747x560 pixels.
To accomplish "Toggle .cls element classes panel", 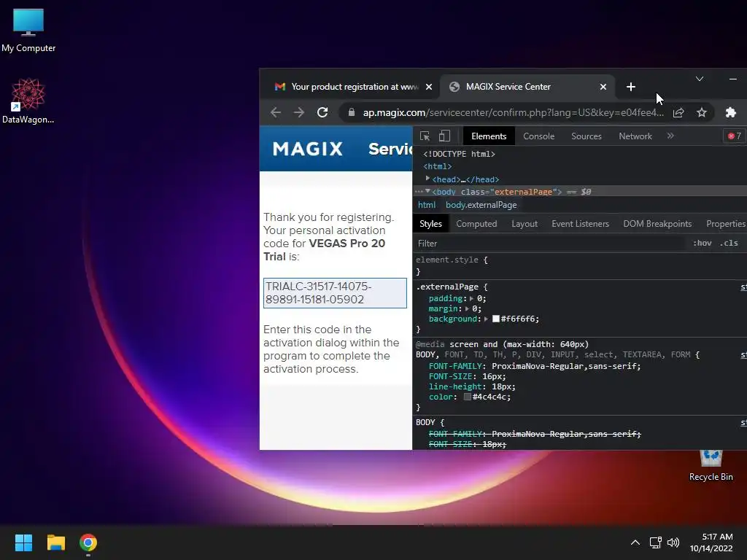I will (729, 243).
